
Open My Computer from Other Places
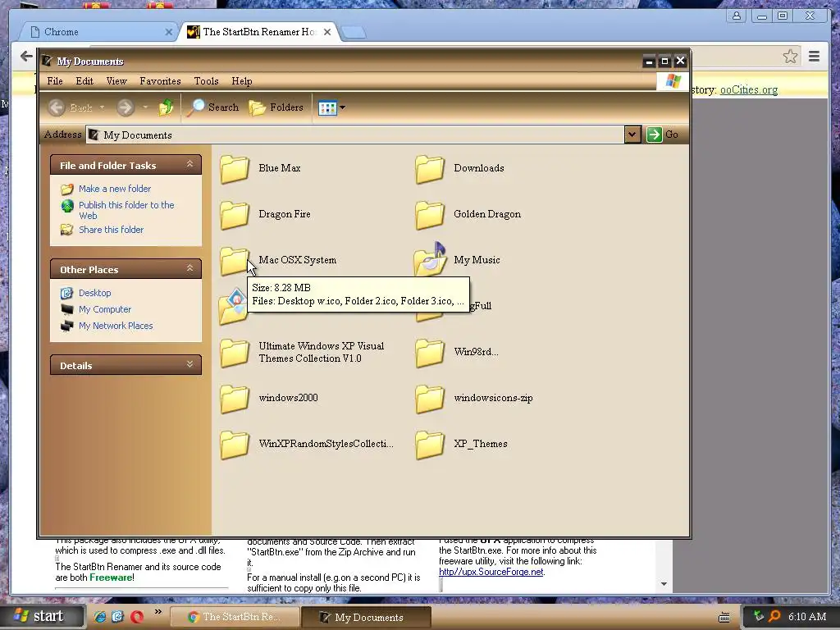pos(105,309)
